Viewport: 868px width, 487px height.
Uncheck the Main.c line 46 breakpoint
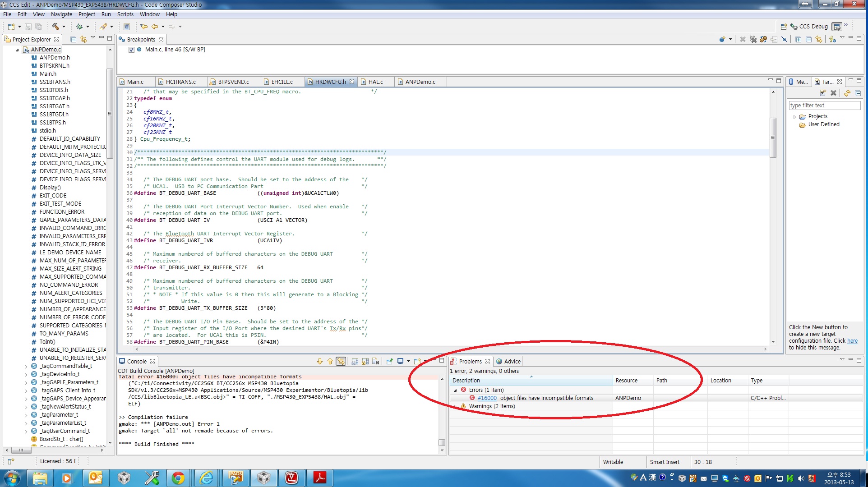(x=131, y=50)
